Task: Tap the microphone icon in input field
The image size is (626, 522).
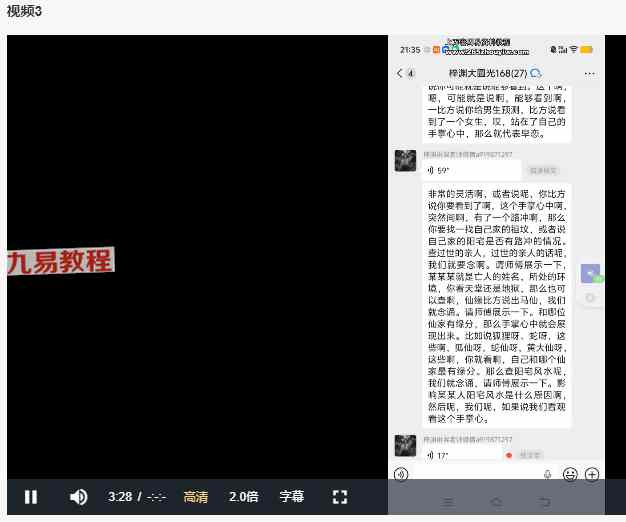Action: coord(547,474)
